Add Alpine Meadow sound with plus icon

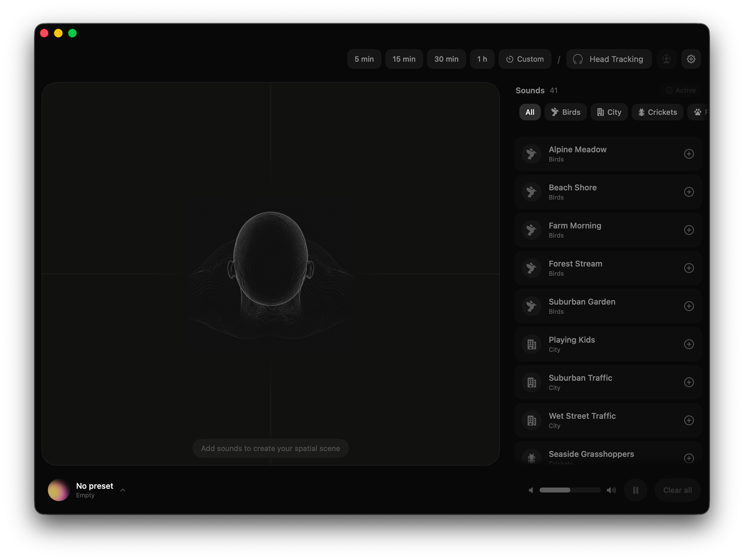[689, 154]
